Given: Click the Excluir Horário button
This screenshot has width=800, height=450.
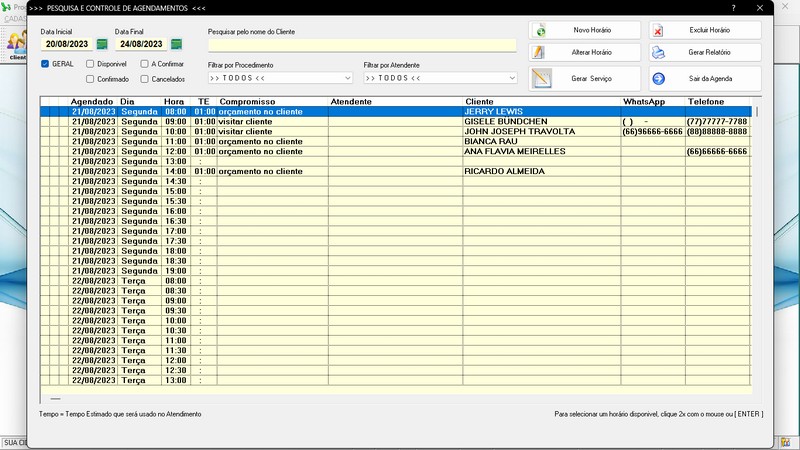Looking at the screenshot, I should click(705, 30).
